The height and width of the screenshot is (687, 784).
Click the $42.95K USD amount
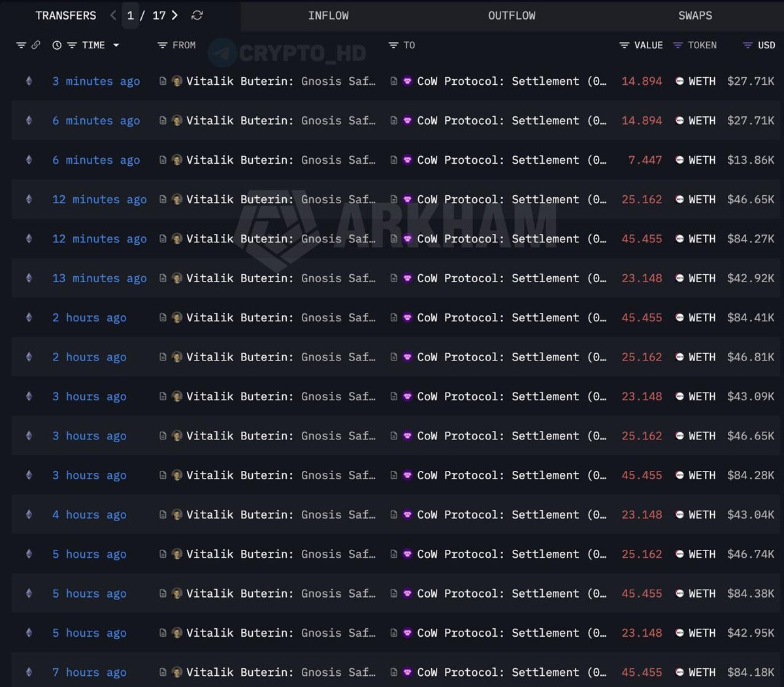click(x=751, y=633)
